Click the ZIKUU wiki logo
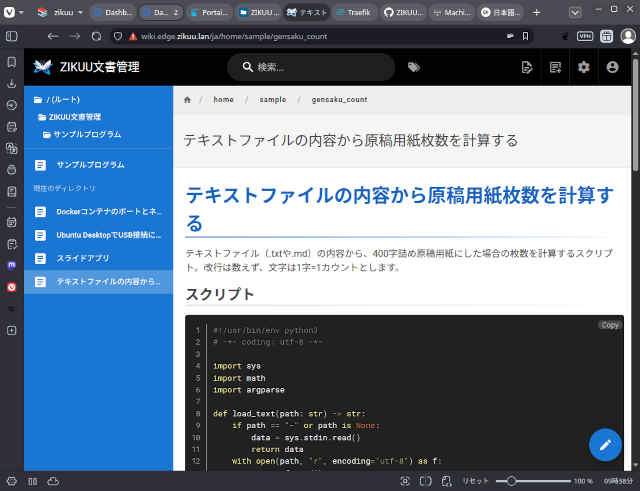The image size is (640, 491). click(42, 67)
